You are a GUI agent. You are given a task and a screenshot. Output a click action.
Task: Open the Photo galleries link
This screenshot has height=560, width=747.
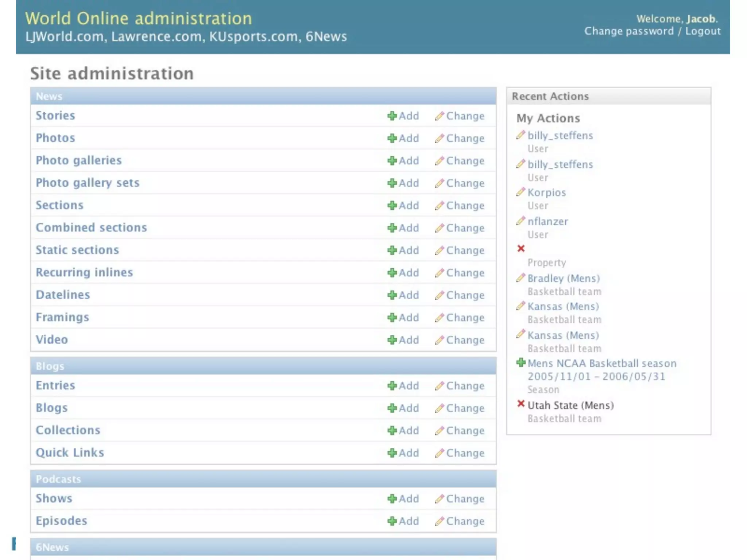point(78,160)
